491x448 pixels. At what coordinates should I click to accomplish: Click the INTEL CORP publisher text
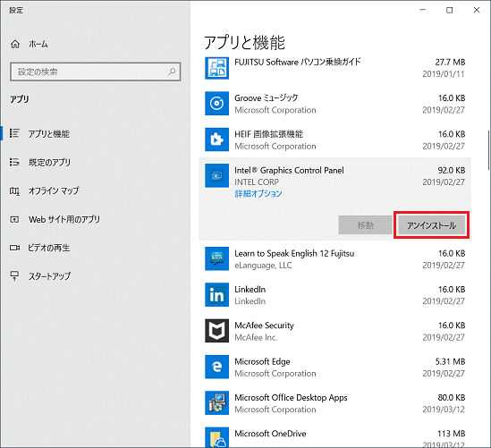257,182
